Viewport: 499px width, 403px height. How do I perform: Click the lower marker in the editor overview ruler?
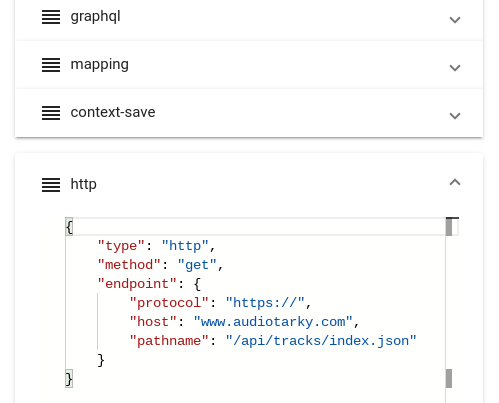[449, 378]
